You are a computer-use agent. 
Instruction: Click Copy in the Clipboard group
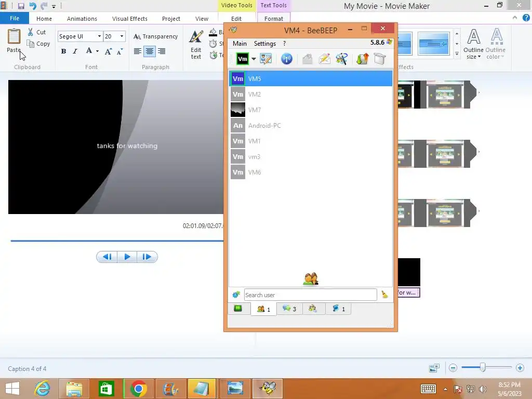tap(38, 44)
